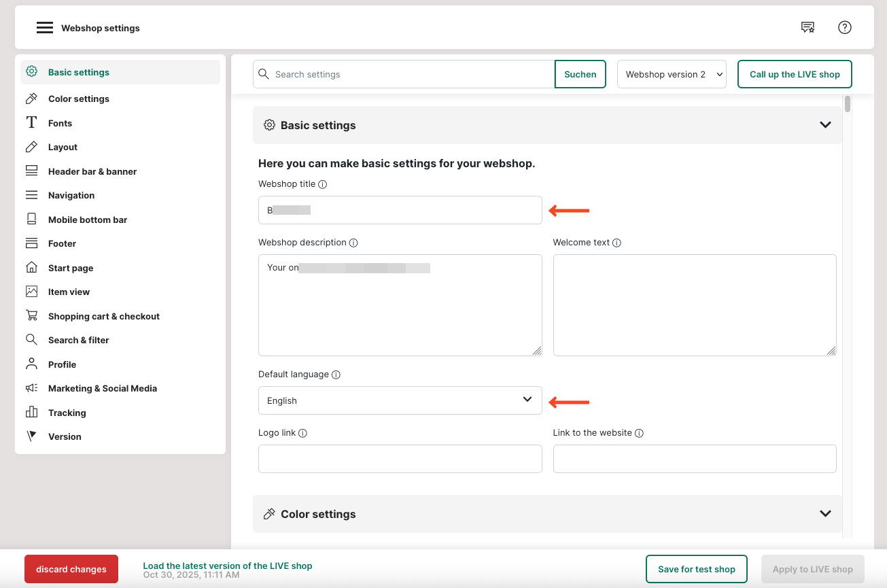Click Load the latest version link

pos(227,566)
